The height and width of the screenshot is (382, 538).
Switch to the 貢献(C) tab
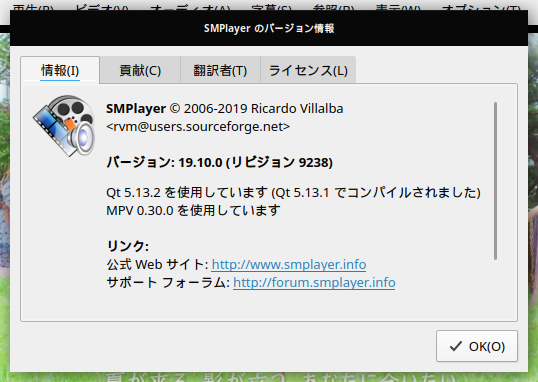click(140, 70)
